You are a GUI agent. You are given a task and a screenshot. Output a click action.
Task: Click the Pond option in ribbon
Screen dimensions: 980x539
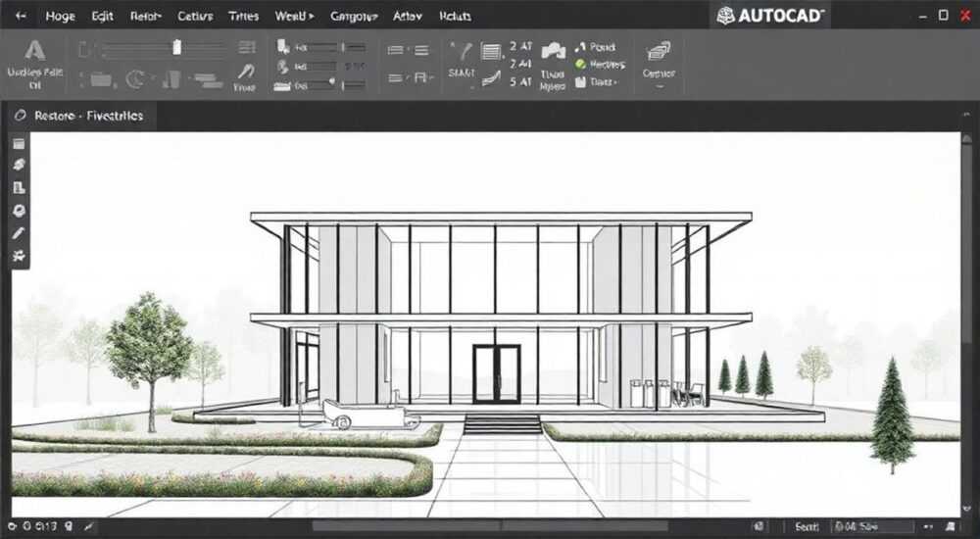(x=603, y=47)
